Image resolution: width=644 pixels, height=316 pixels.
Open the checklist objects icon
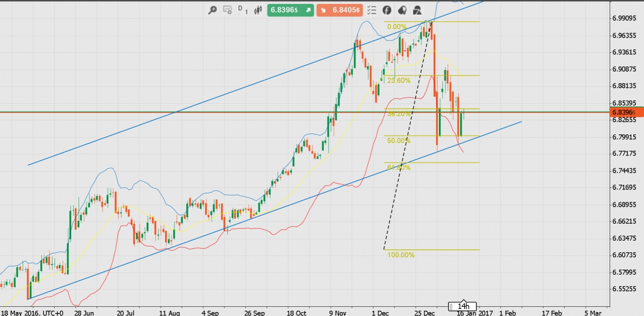point(371,10)
